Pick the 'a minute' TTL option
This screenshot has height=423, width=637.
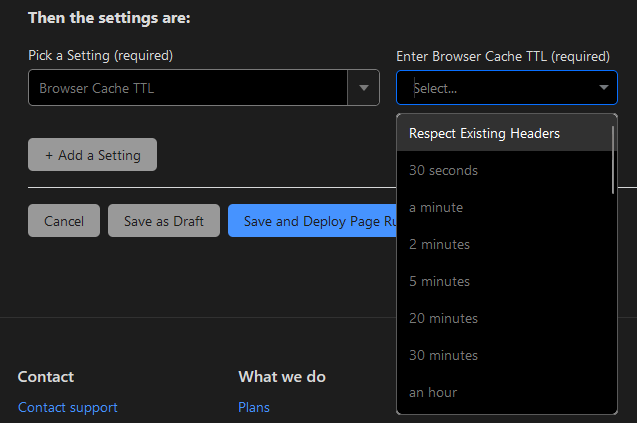pyautogui.click(x=436, y=207)
